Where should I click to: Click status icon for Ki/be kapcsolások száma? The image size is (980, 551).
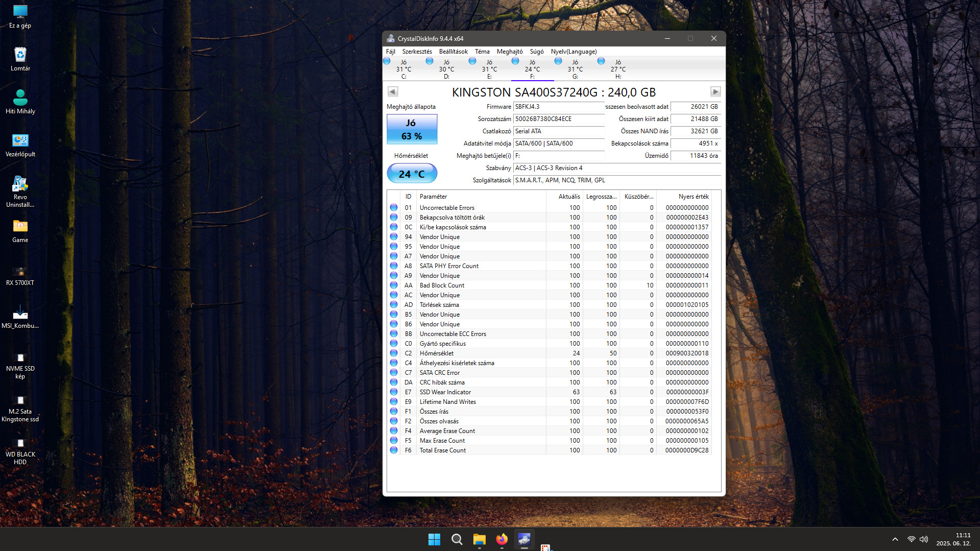point(394,227)
